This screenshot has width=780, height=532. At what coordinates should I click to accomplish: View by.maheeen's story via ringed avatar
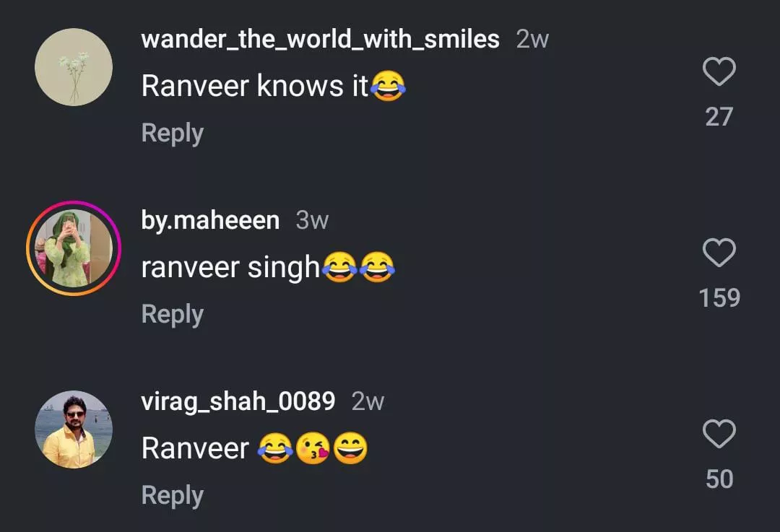click(74, 248)
